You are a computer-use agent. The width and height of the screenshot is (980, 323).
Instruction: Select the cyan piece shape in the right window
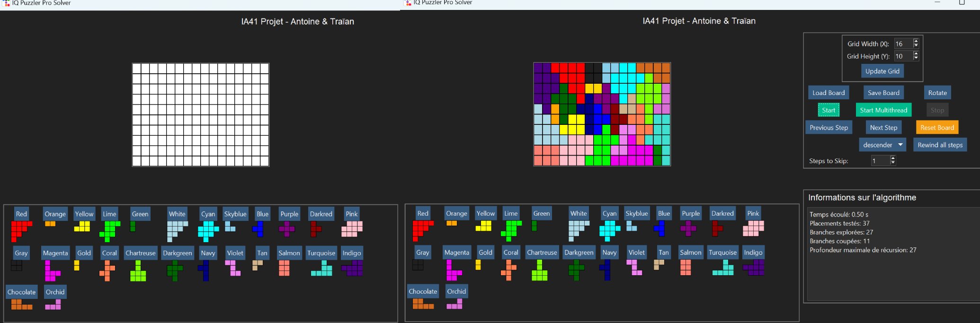point(609,231)
